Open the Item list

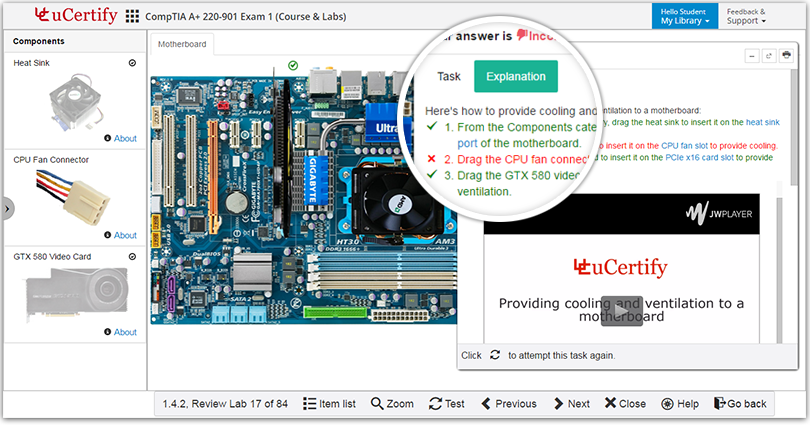329,404
